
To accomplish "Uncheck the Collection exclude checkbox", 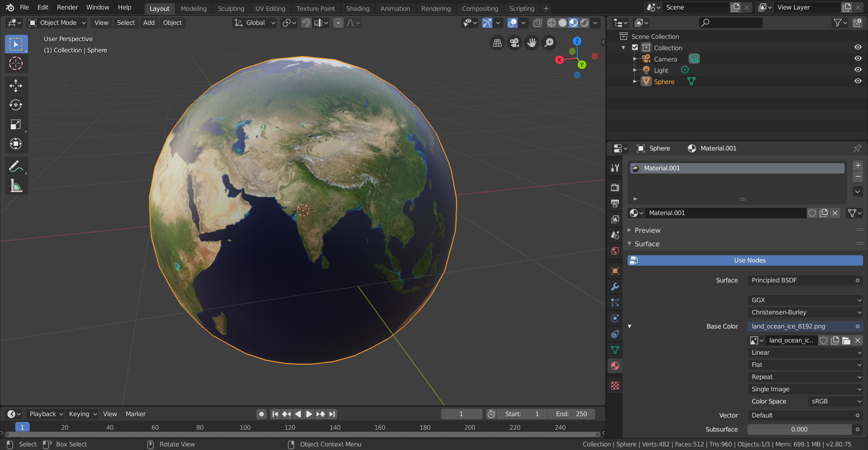I will [635, 47].
